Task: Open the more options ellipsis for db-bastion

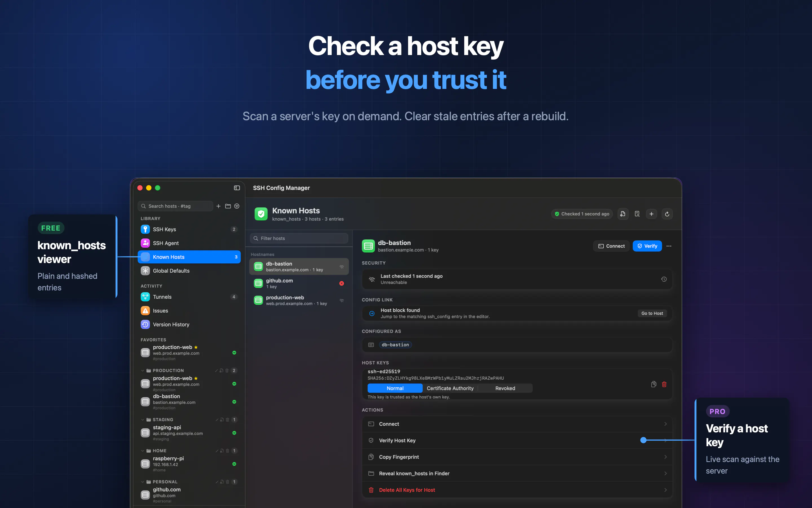Action: tap(669, 246)
